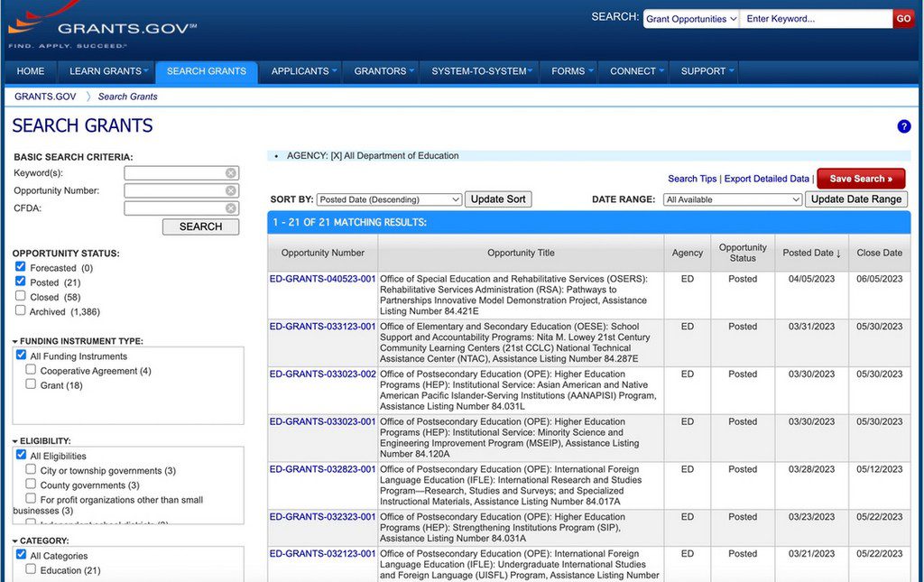
Task: Click the Update Date Range button
Action: tap(856, 199)
